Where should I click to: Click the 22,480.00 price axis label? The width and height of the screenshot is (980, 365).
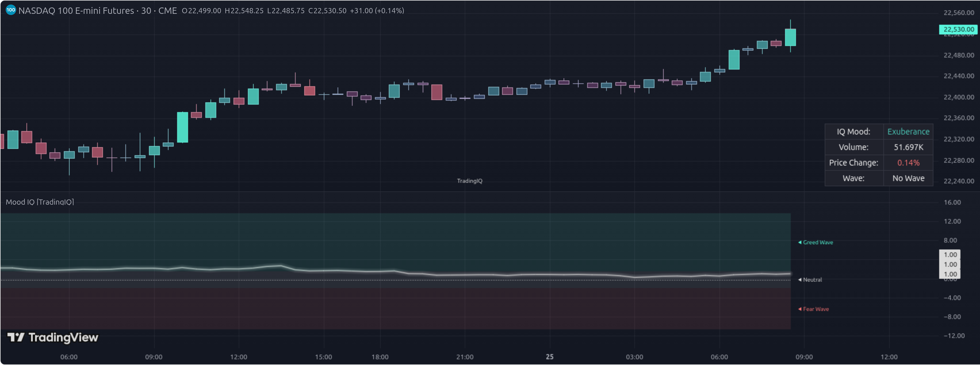959,55
